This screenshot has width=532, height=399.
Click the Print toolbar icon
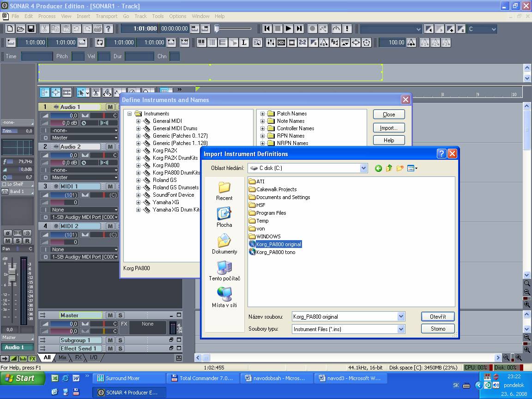pos(98,29)
